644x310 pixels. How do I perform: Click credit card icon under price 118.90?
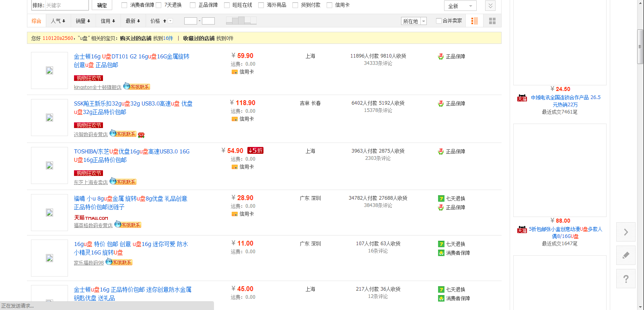coord(235,119)
